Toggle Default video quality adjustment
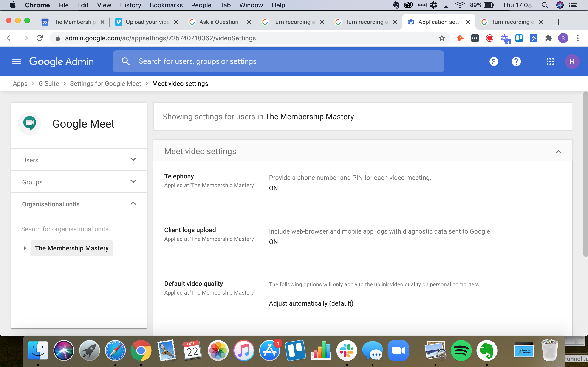 [311, 304]
